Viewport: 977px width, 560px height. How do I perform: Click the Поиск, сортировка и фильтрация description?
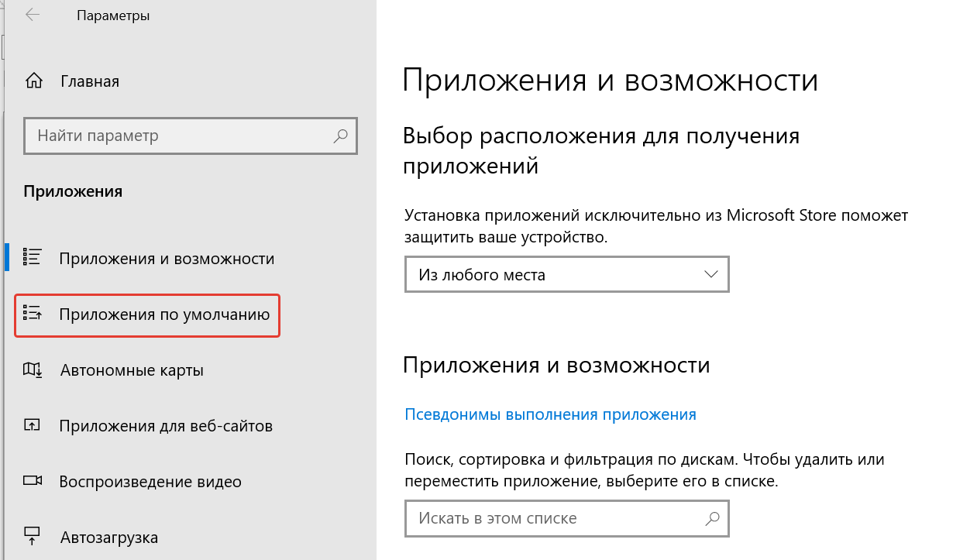[645, 470]
